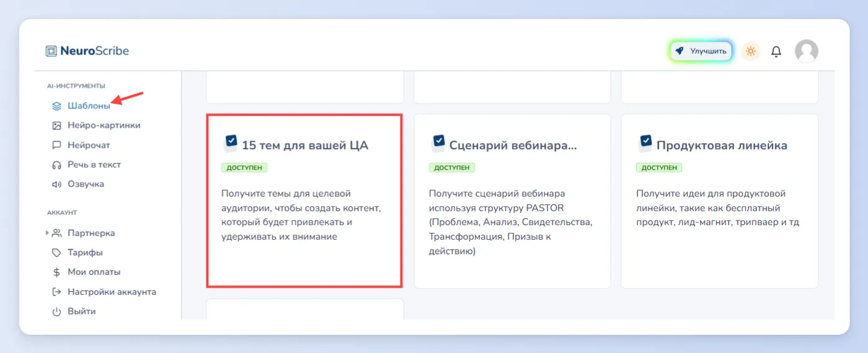Click the Речь в текст headphones icon
Screen dimensions: 868x353
click(56, 165)
